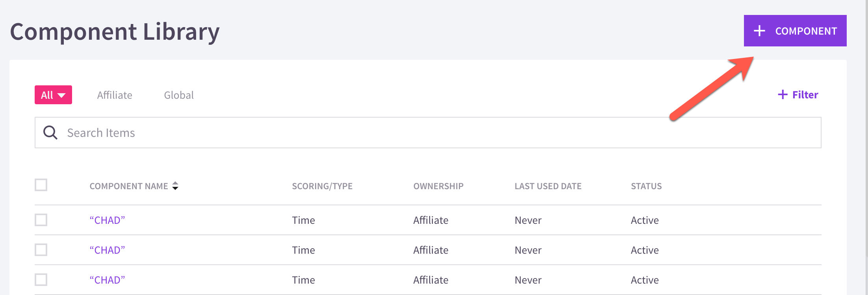Check the first "CHAD" row checkbox

click(x=41, y=220)
